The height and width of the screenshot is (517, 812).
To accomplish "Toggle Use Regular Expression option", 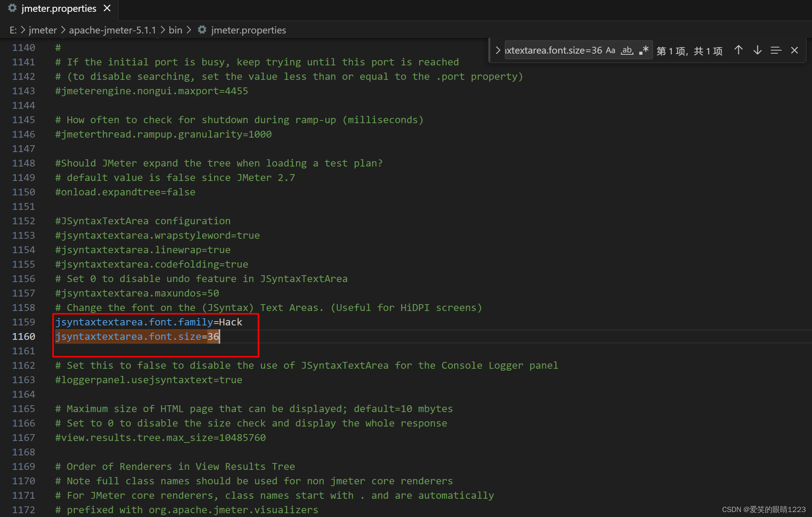I will click(644, 51).
